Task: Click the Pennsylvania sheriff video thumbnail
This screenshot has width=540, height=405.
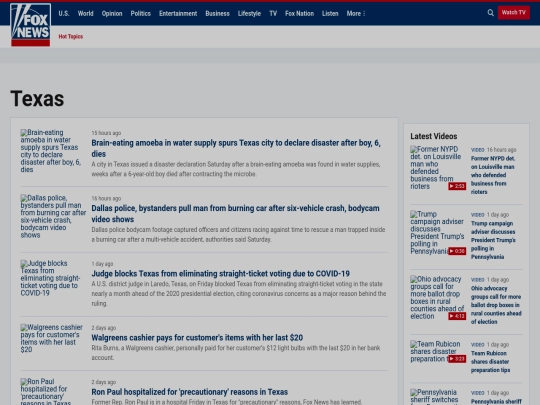Action: coord(434,397)
